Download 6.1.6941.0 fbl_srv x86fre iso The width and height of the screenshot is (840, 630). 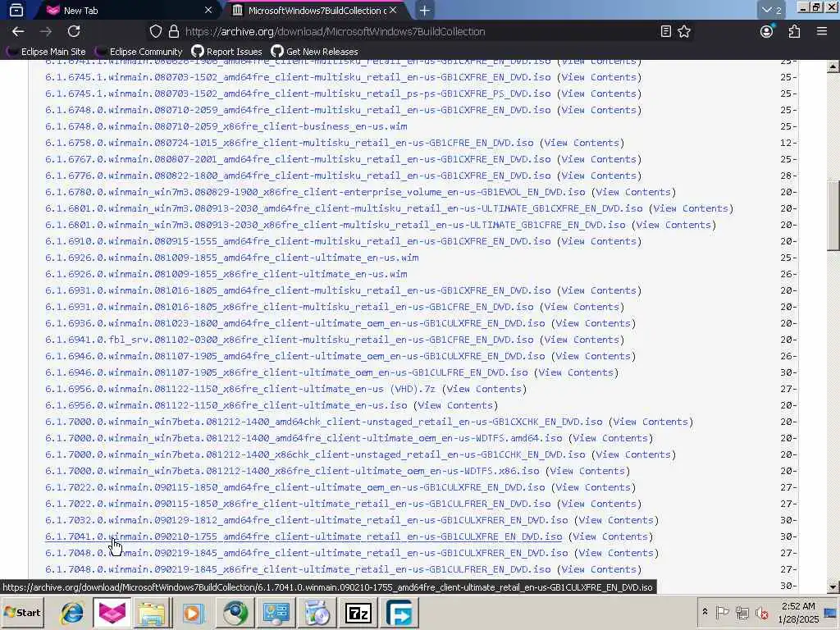tap(290, 340)
